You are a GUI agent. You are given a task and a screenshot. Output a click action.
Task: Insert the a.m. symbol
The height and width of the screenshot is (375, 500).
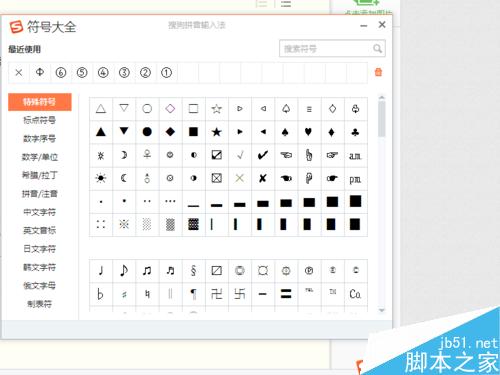click(355, 155)
